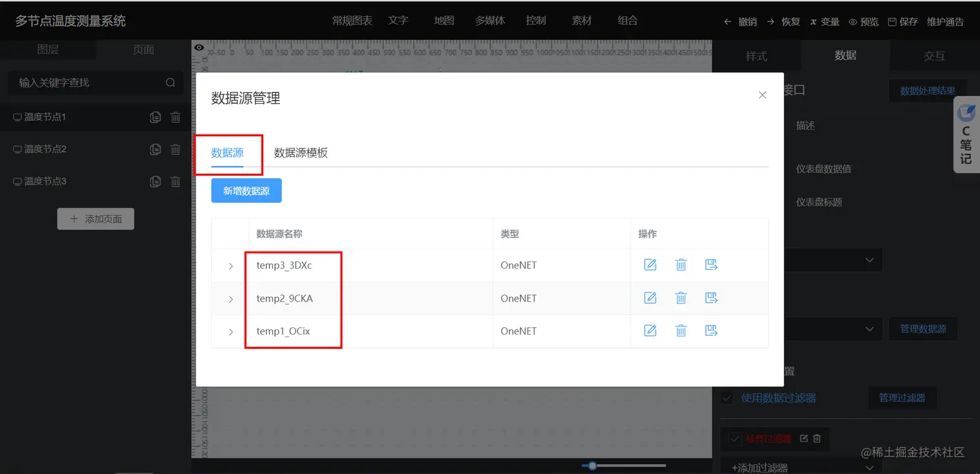Click 恢复 redo button
Screen dimensions: 980x474
point(783,21)
